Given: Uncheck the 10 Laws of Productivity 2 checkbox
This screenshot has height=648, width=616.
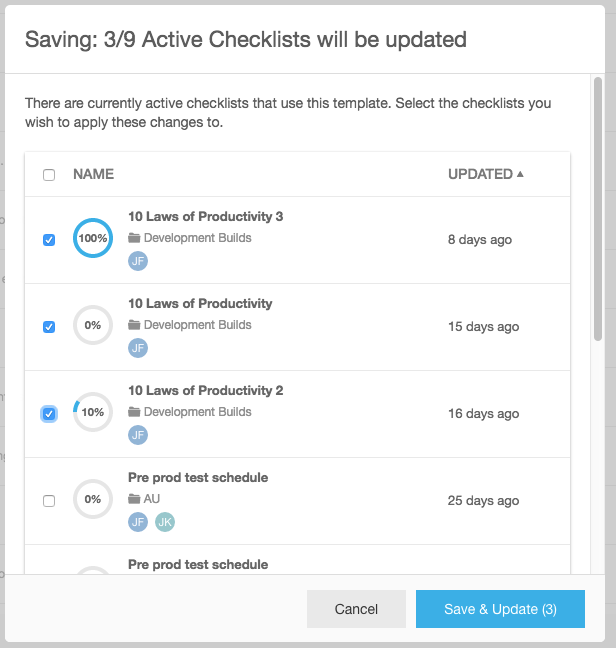Looking at the screenshot, I should 49,413.
